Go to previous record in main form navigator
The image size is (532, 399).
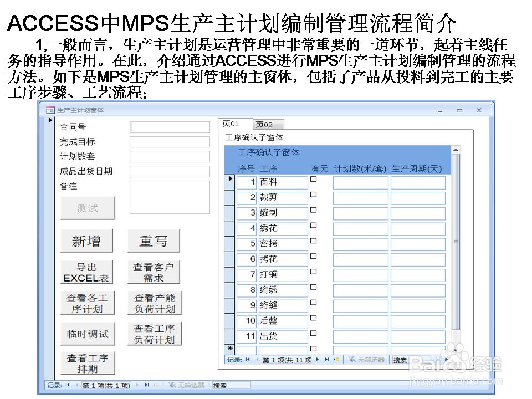76,385
